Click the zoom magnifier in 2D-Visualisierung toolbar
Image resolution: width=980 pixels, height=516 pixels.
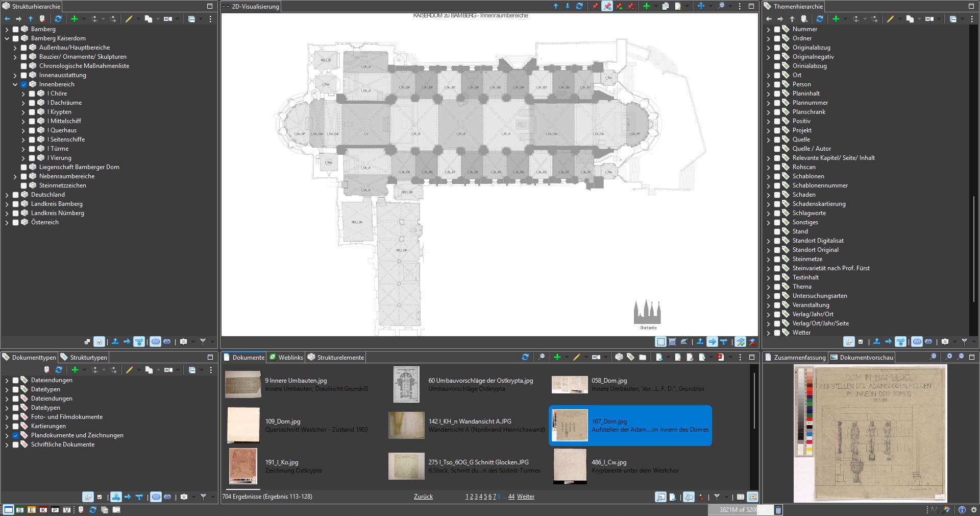click(x=721, y=6)
